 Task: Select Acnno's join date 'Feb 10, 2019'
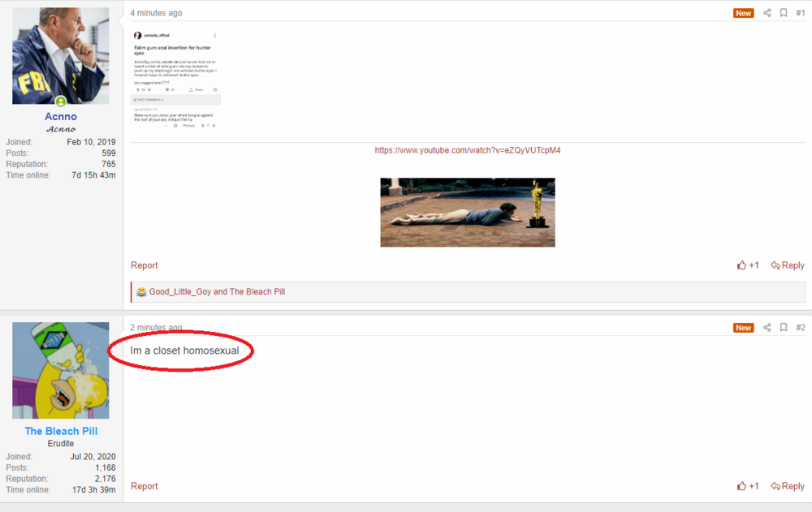(x=91, y=142)
